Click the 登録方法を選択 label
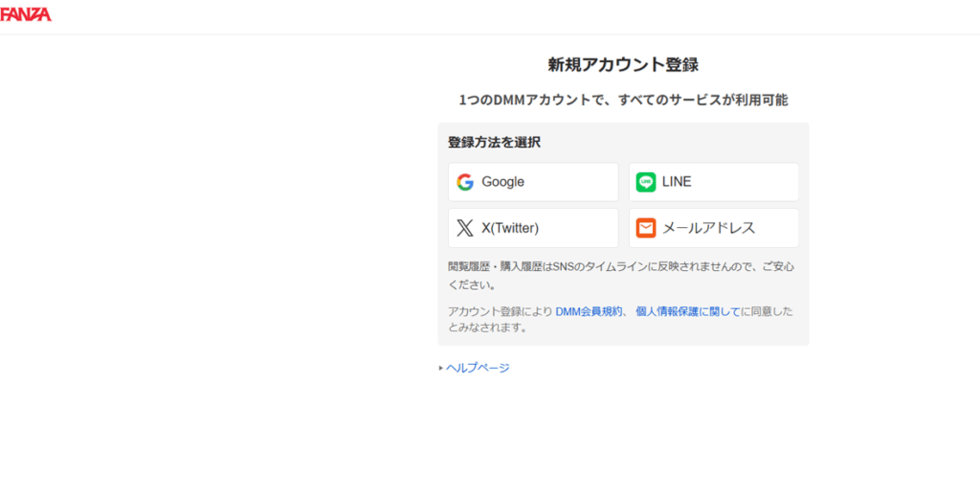980x499 pixels. point(495,143)
